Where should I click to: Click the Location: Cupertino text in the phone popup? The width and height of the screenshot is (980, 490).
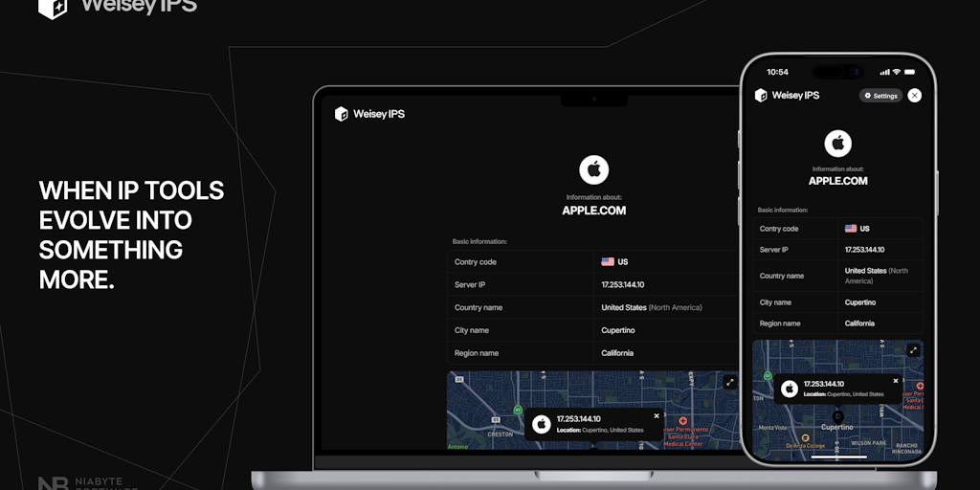click(844, 394)
